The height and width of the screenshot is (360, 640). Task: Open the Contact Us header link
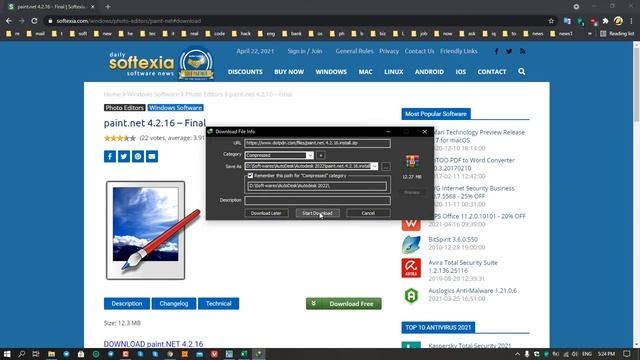(x=419, y=51)
